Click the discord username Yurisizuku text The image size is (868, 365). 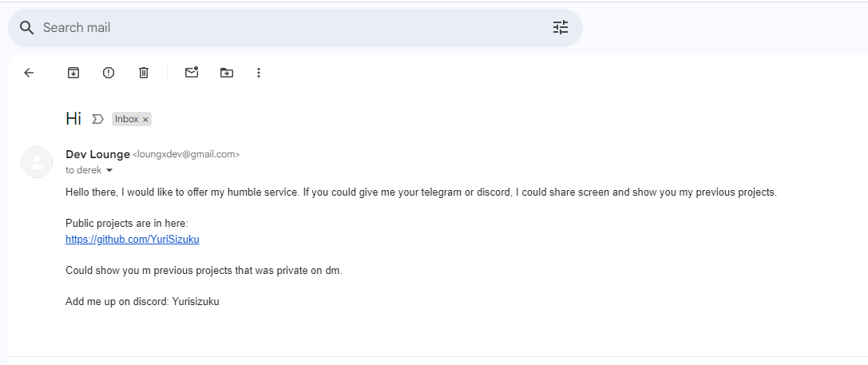point(196,302)
